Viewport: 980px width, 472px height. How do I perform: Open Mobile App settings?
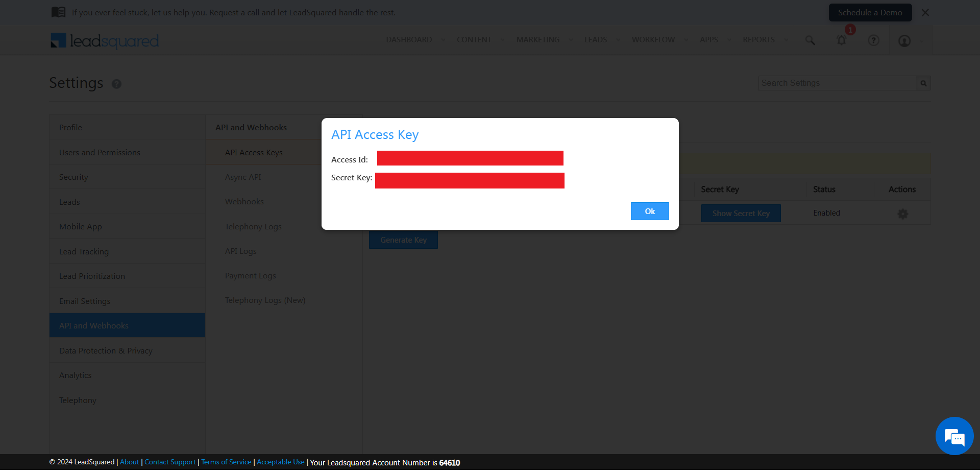[x=127, y=227]
